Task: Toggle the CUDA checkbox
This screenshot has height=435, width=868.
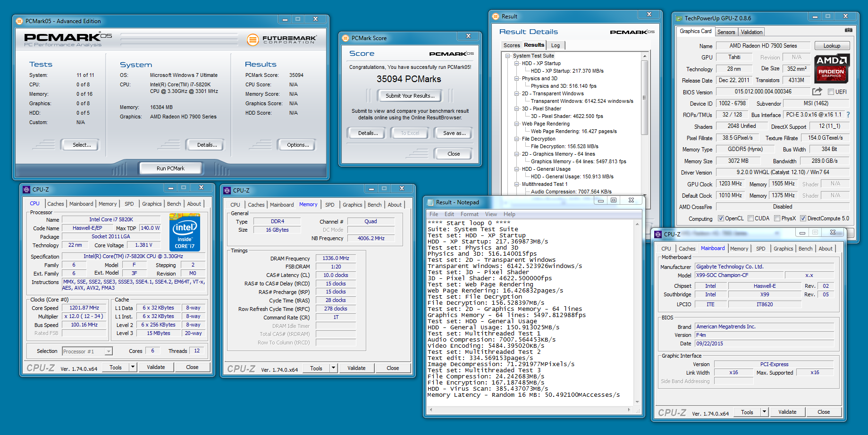Action: point(750,218)
